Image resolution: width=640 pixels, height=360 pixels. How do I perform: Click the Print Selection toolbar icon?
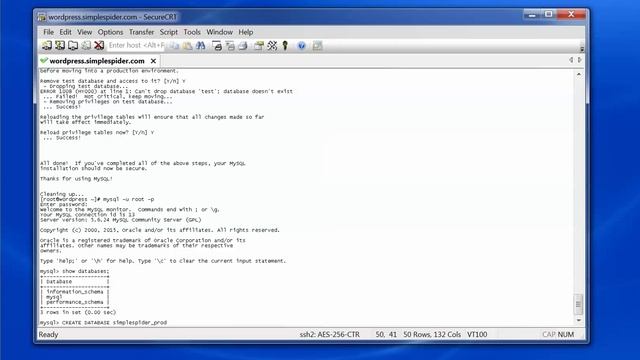(230, 46)
